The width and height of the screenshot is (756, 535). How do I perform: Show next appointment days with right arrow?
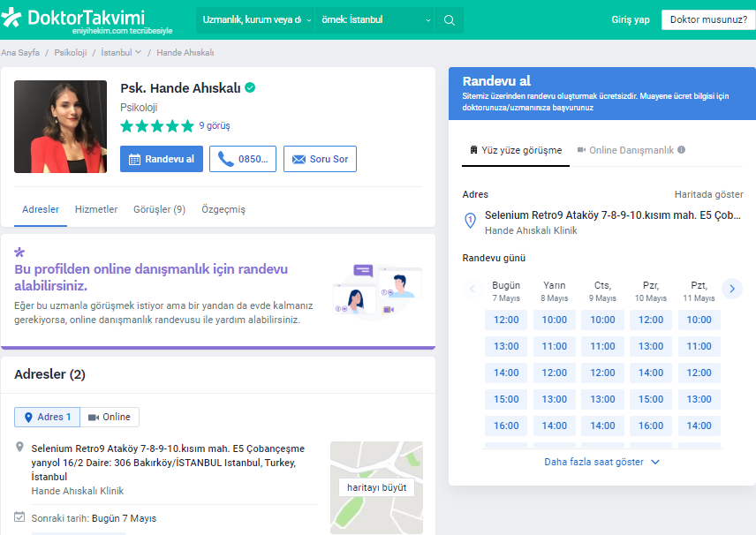point(732,289)
